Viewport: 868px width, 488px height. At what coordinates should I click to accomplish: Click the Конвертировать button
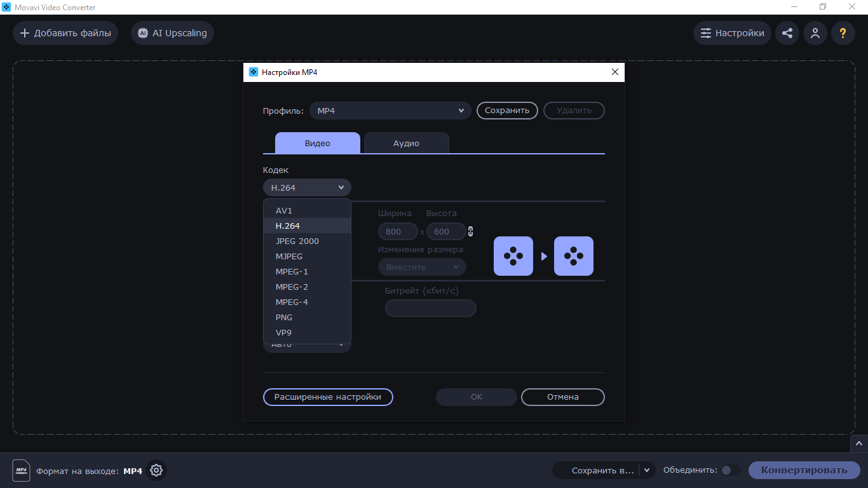(x=804, y=470)
